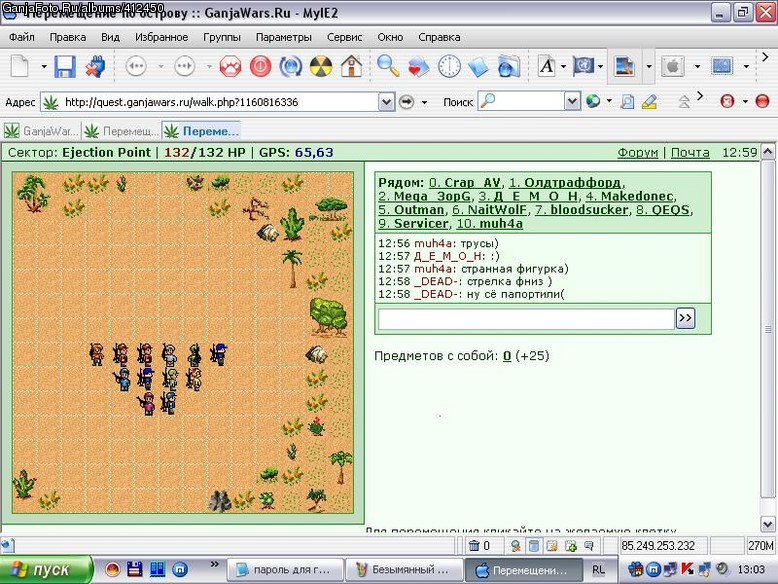This screenshot has width=778, height=584.
Task: Open the Избранное menu
Action: [161, 37]
